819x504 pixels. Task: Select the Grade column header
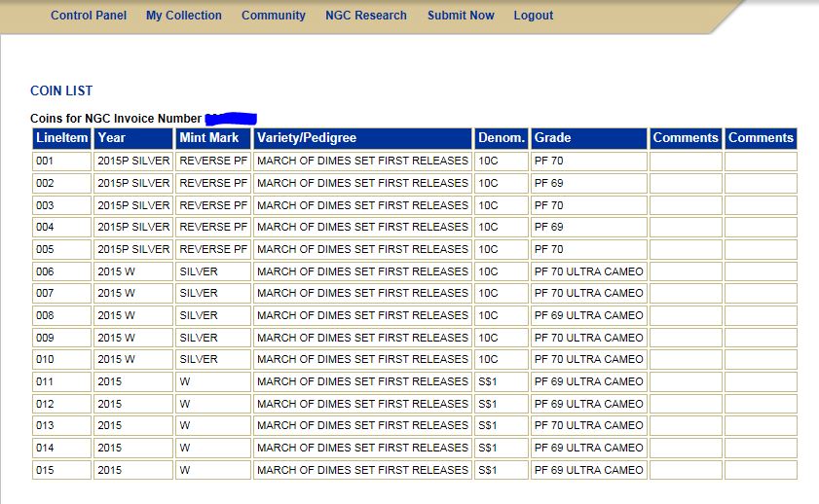[x=588, y=138]
